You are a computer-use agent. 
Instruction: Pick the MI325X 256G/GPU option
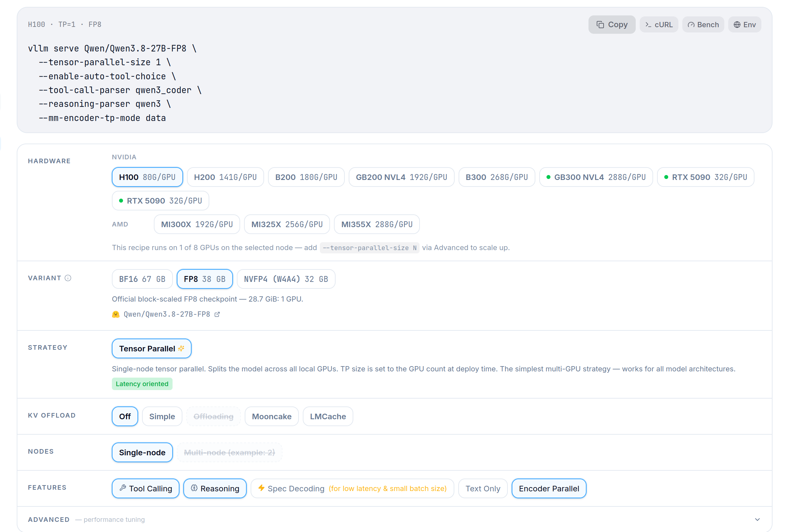click(287, 224)
